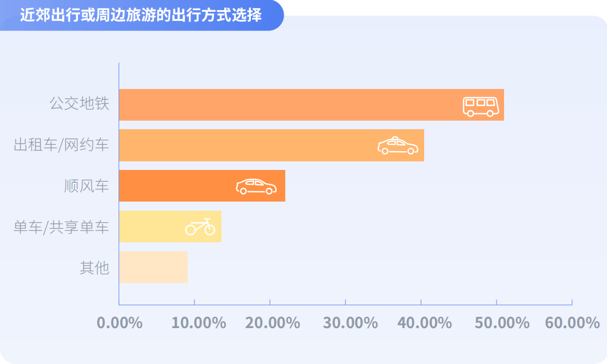Screen dimensions: 607x364
Task: Click the bicycle icon on the yellow bar
Action: click(201, 227)
